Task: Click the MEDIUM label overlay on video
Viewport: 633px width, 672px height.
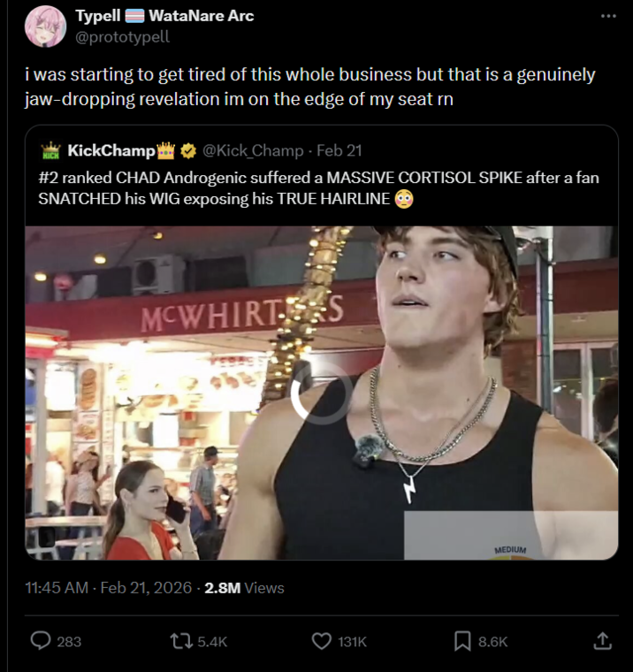Action: [x=510, y=550]
